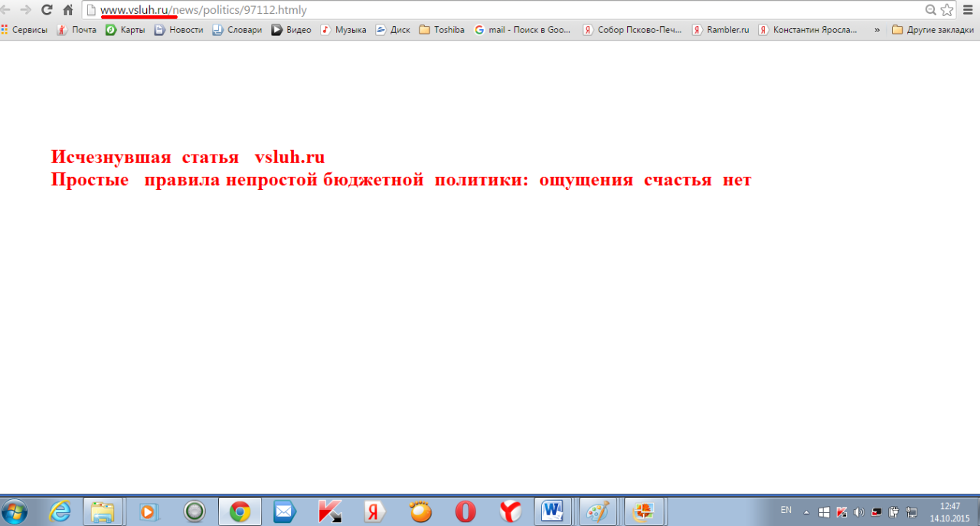Go forward to the next page
This screenshot has width=980, height=526.
tap(25, 10)
